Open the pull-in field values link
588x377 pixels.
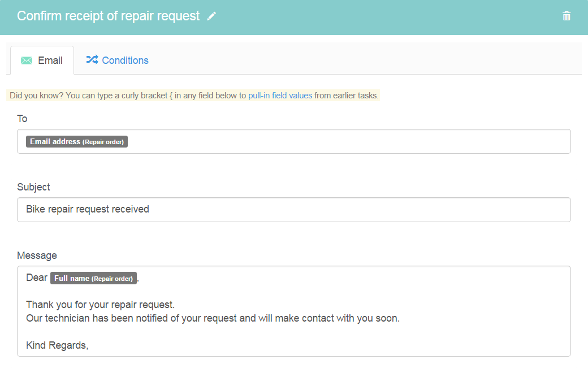pos(280,96)
